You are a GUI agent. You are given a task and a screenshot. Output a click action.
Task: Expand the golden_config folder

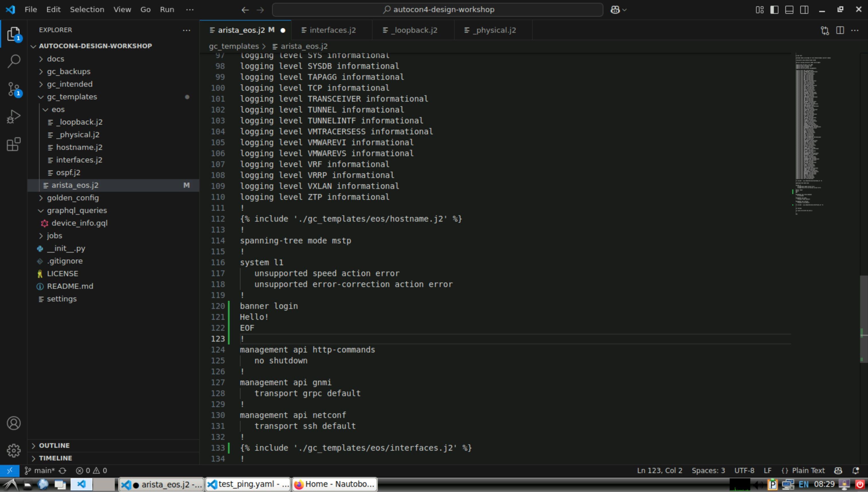(73, 198)
